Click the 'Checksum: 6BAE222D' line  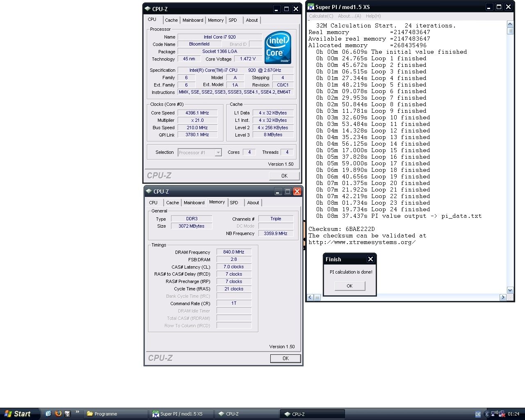point(342,229)
